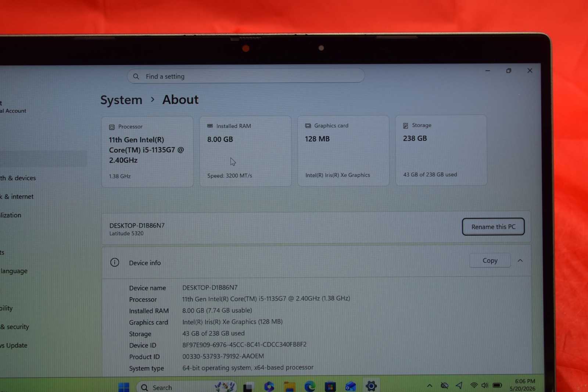Collapse the Device info section chevron
588x392 pixels.
click(x=520, y=260)
